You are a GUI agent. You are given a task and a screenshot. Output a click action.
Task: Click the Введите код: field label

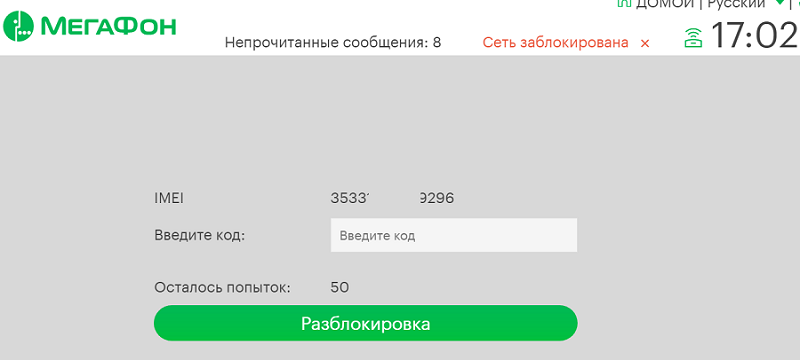coord(199,236)
